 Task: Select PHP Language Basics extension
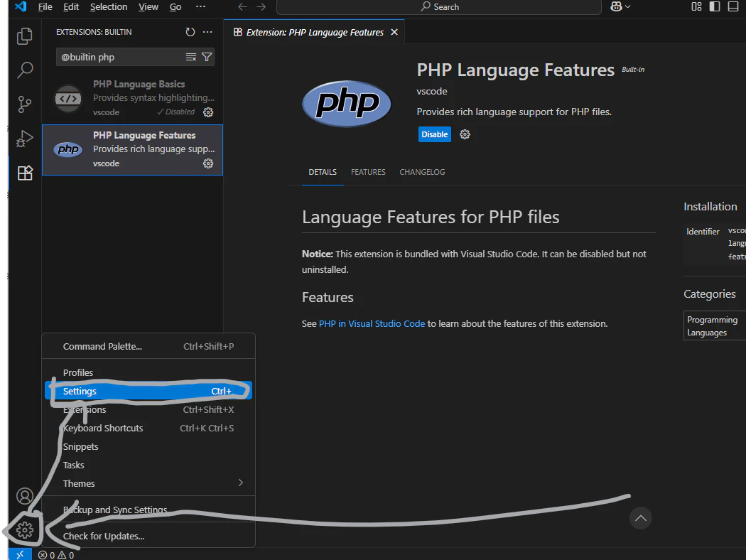[132, 98]
